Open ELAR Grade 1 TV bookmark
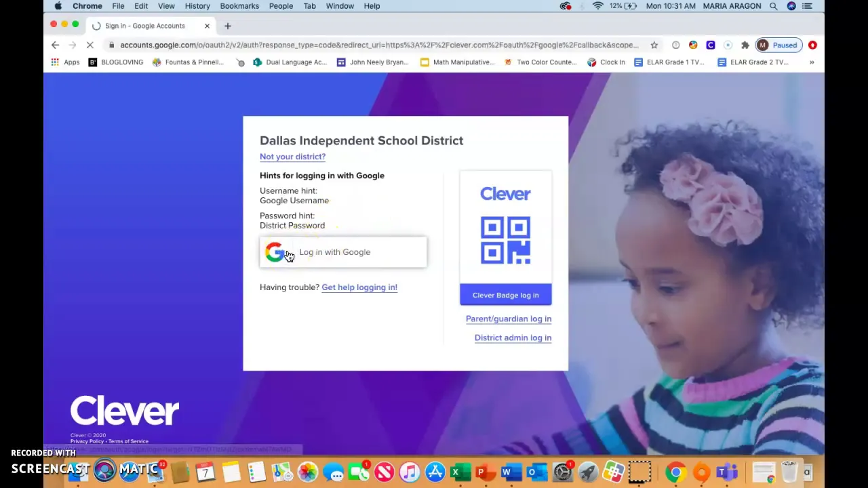 point(669,62)
